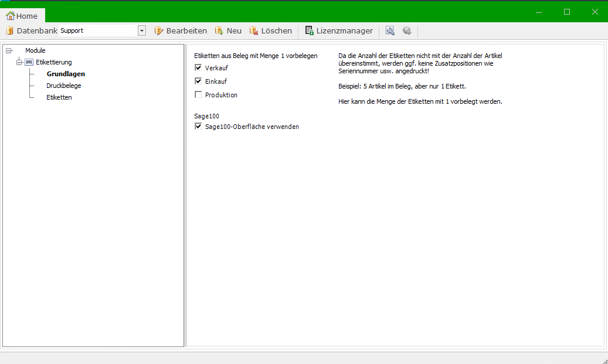Click the Datenbank cylinder icon

[9, 31]
